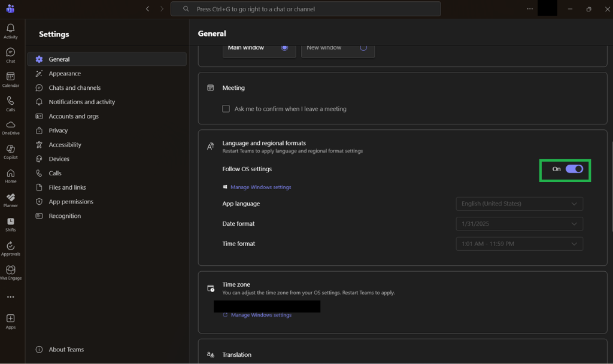The width and height of the screenshot is (613, 364).
Task: Open the Time format dropdown
Action: (x=519, y=244)
